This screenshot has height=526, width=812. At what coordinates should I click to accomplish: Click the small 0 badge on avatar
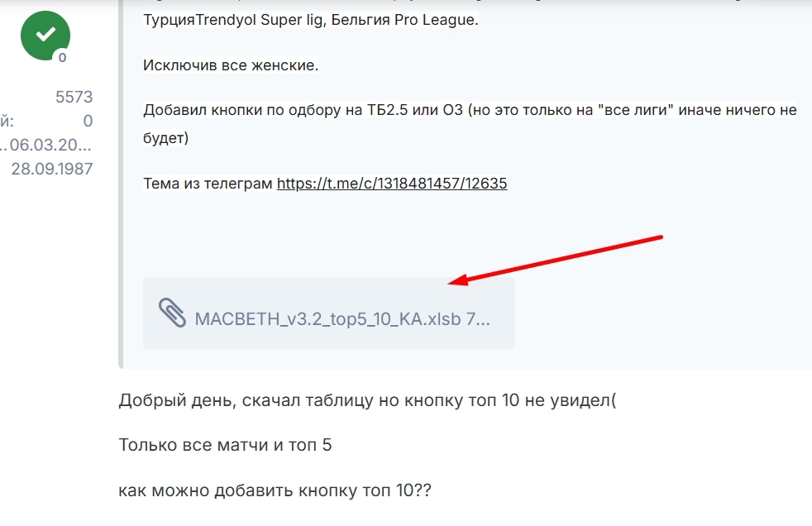tap(62, 57)
